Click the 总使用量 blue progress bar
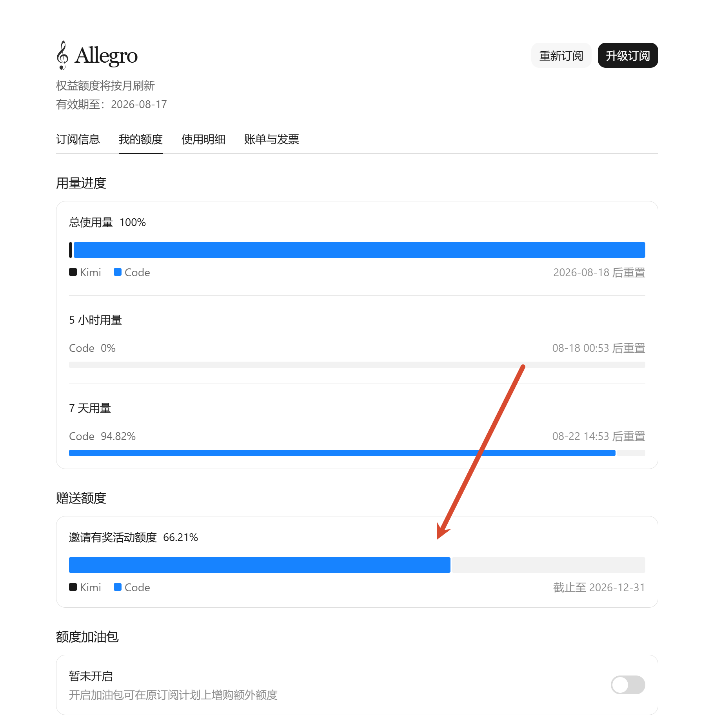This screenshot has height=728, width=721. point(359,250)
